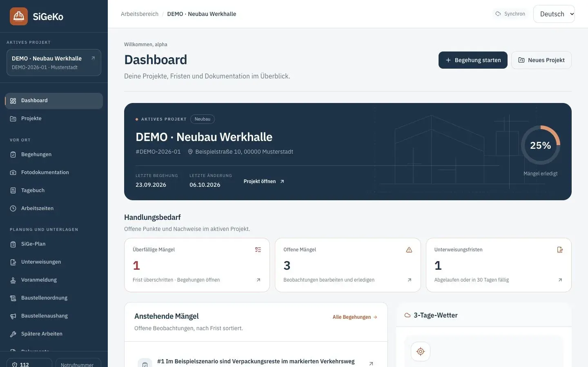The height and width of the screenshot is (367, 588).
Task: Click the Projekt öffnen link
Action: 264,181
